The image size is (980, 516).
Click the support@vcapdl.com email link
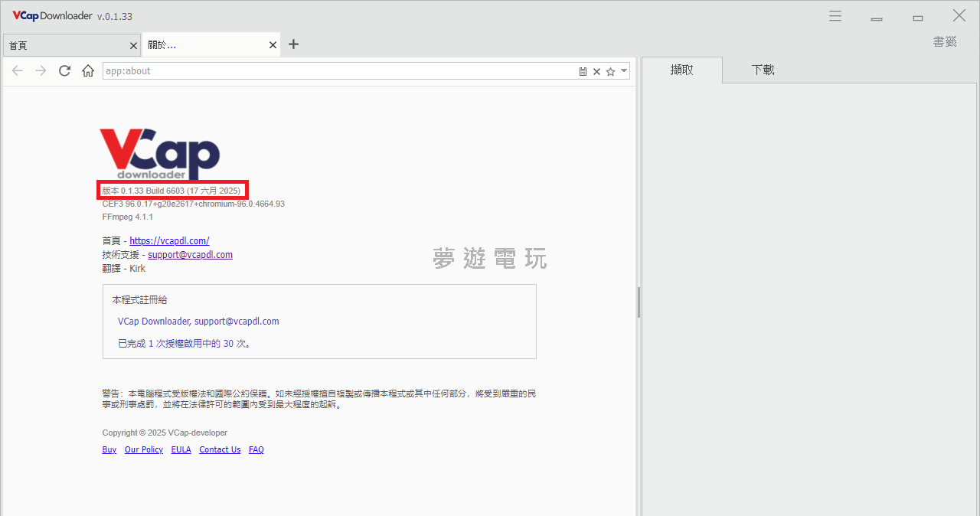pyautogui.click(x=190, y=254)
